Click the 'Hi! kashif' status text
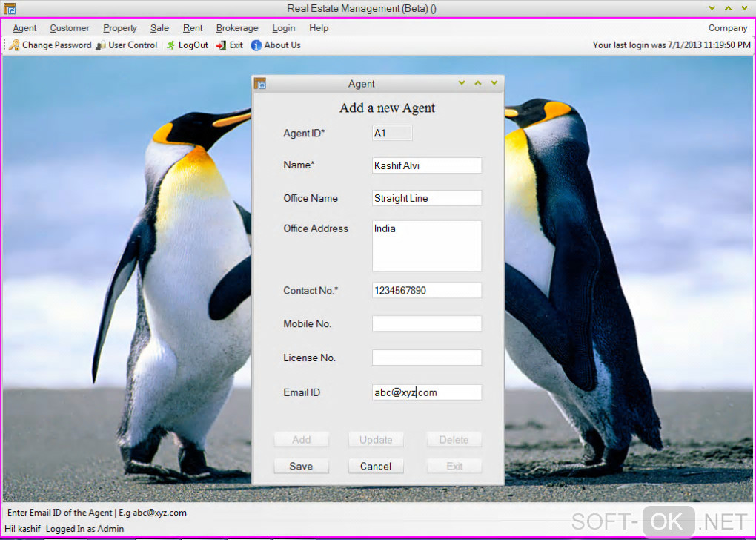This screenshot has width=756, height=540. pyautogui.click(x=23, y=529)
